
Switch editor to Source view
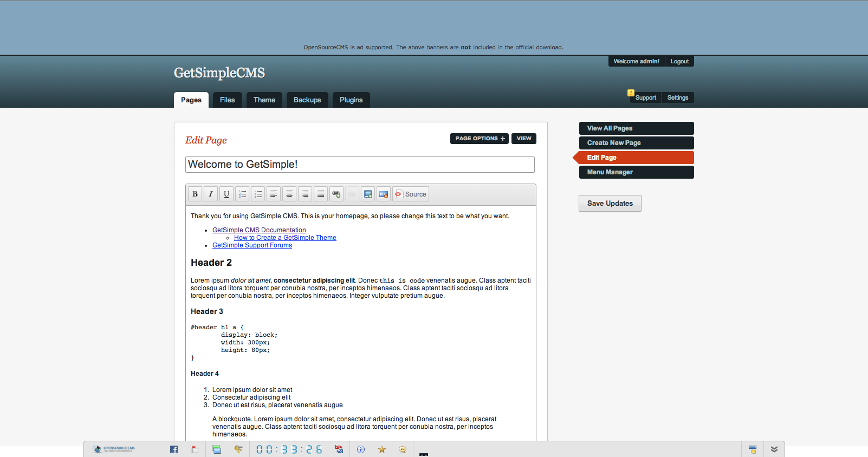[411, 194]
